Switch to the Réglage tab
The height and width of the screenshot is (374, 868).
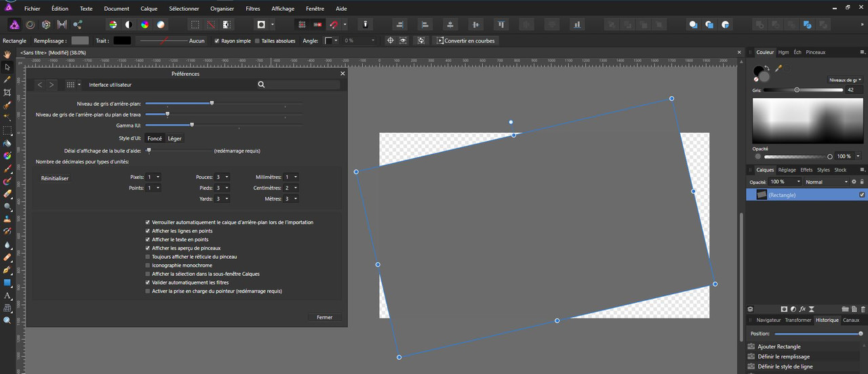pos(787,170)
